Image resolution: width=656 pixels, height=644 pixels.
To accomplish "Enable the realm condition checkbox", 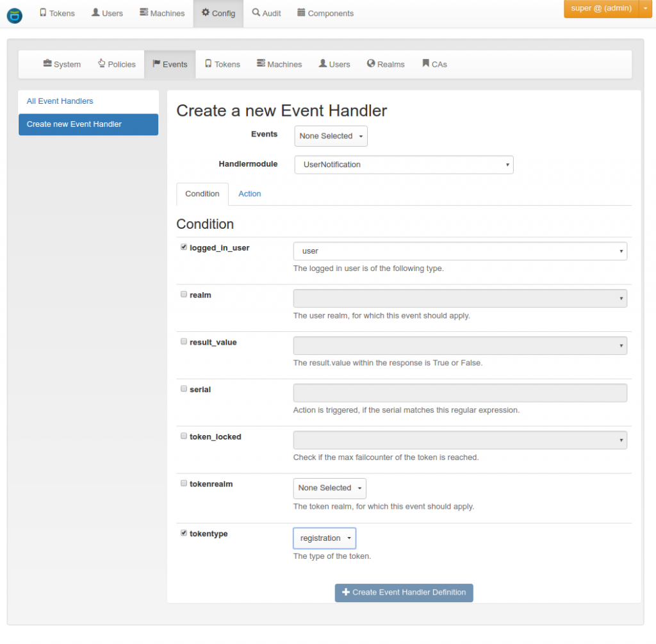I will click(184, 294).
